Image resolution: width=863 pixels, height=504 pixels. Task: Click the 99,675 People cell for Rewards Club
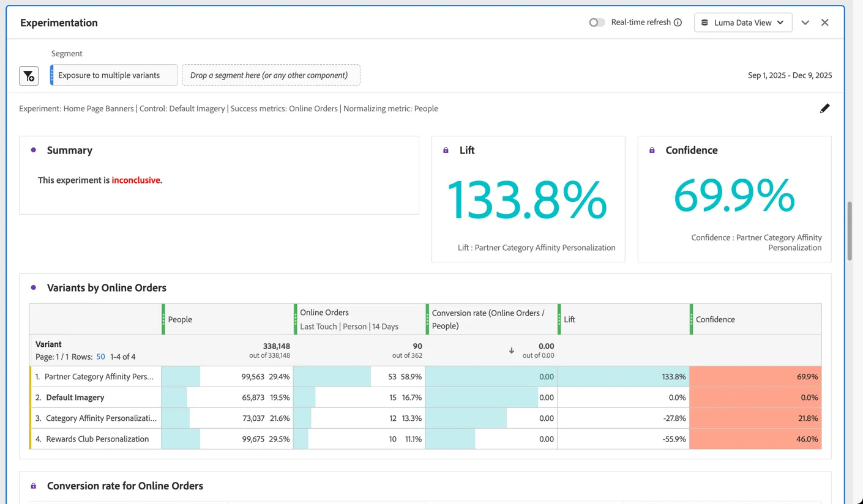[227, 439]
